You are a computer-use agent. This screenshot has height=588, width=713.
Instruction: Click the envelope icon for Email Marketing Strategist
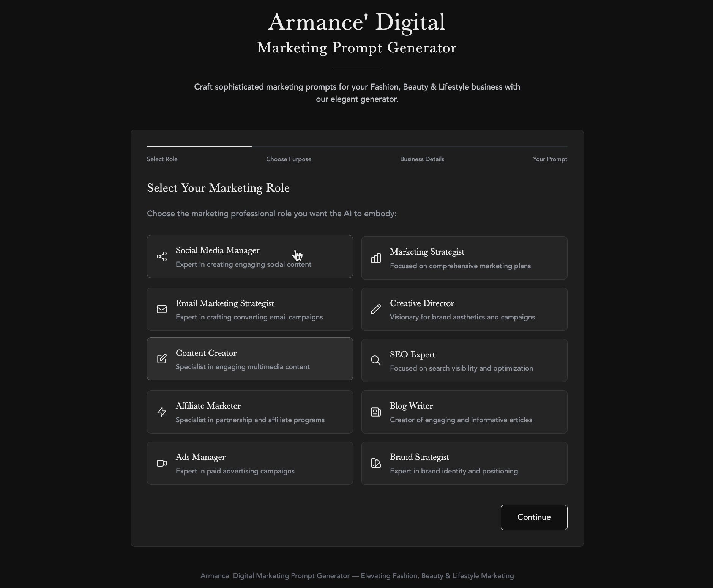162,309
